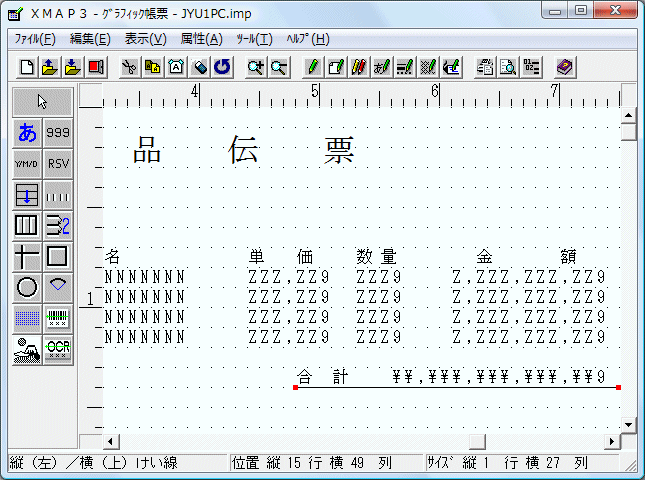Open the ファイル(F) menu

pos(35,39)
